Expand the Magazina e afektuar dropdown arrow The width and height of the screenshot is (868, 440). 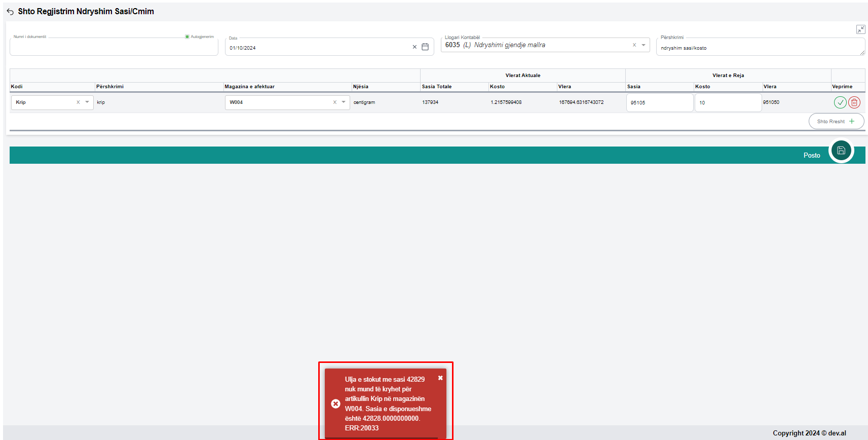(x=344, y=102)
